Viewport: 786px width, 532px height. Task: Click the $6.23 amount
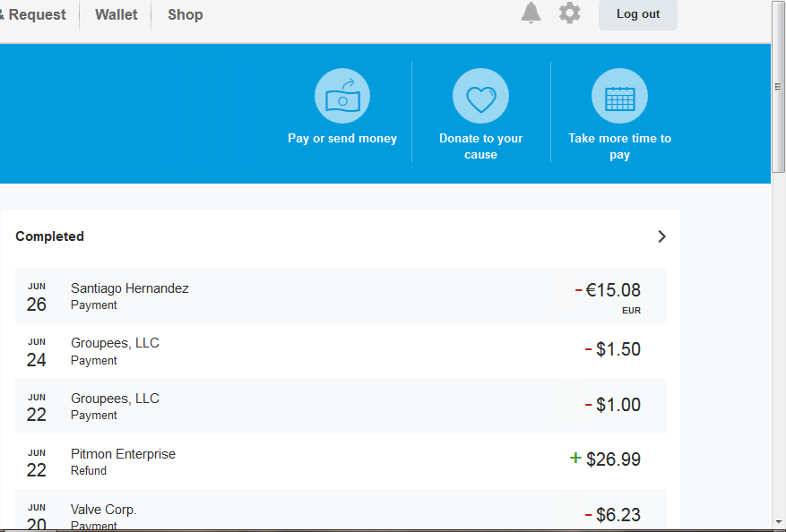[612, 514]
